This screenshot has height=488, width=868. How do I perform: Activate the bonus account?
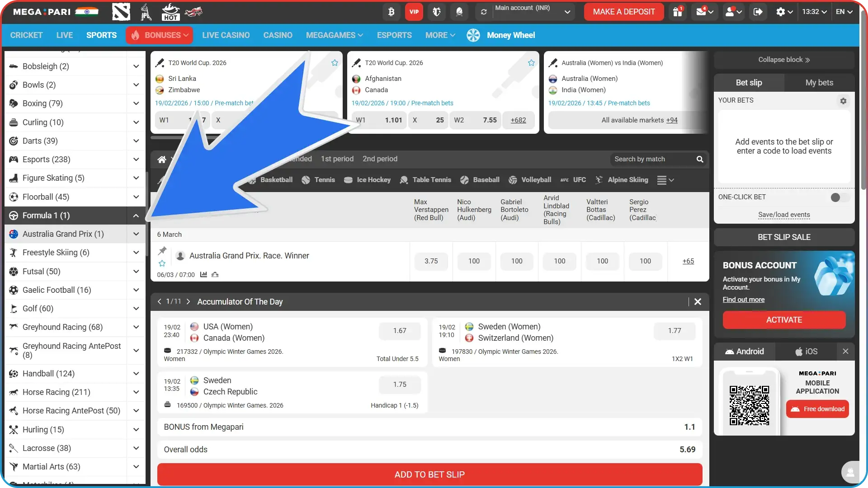(784, 320)
